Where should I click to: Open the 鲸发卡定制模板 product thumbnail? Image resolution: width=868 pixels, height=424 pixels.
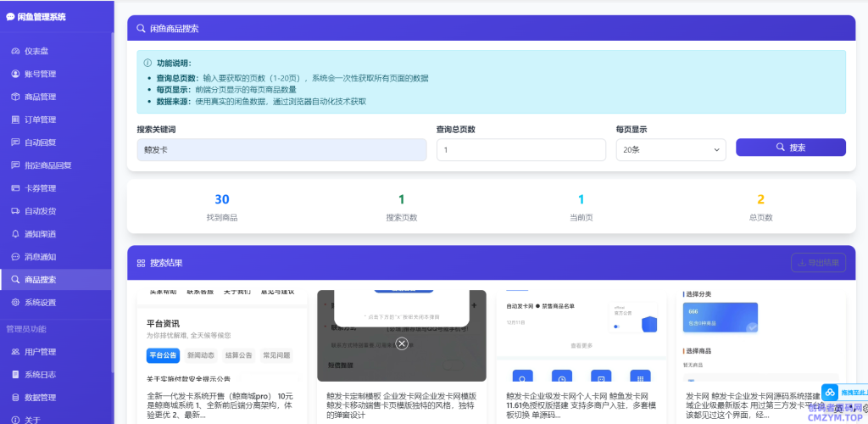tap(402, 336)
